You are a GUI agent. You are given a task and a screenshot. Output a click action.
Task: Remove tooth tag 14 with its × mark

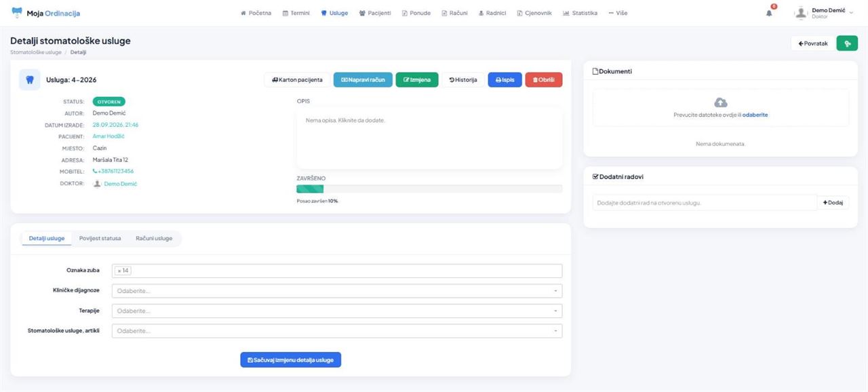(119, 271)
